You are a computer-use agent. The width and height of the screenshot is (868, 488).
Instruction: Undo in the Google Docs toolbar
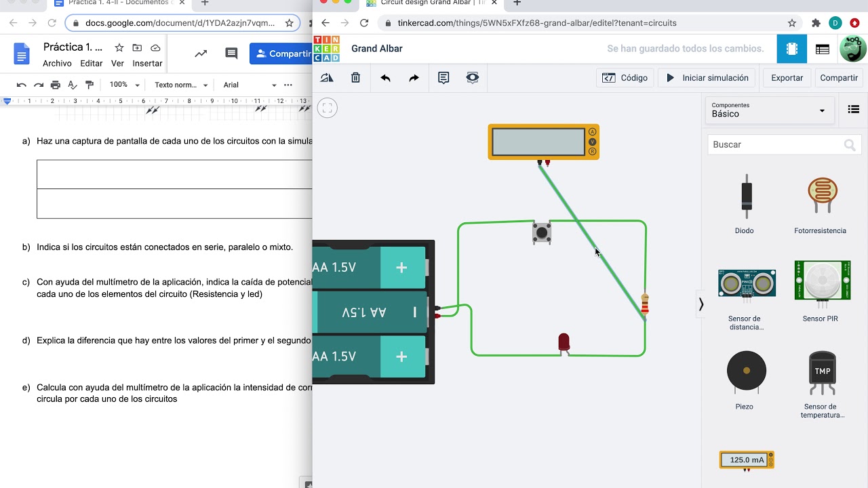pyautogui.click(x=22, y=85)
